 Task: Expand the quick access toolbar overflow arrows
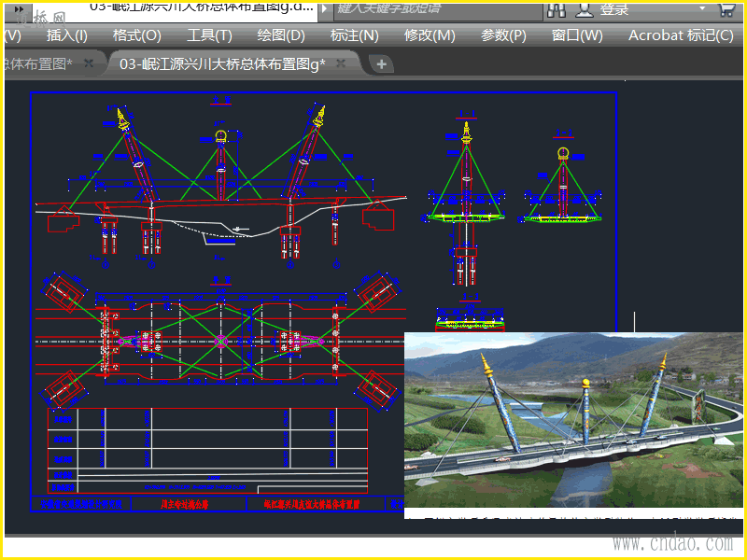click(x=19, y=9)
